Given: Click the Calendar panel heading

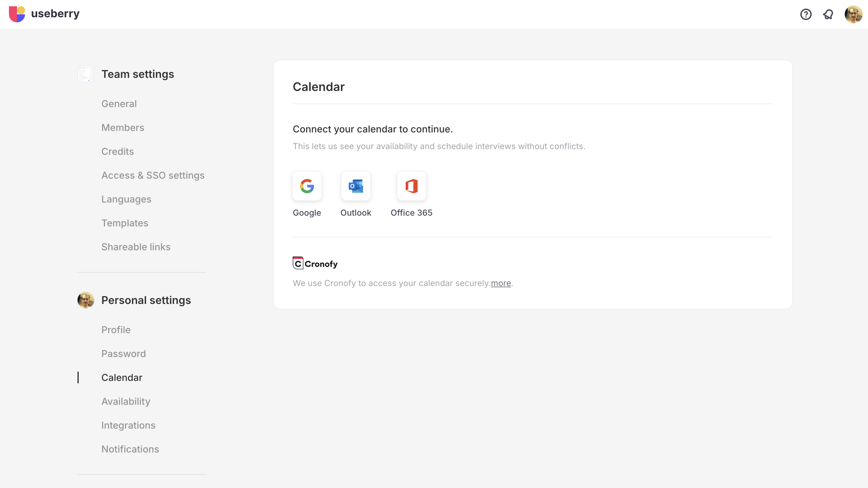Looking at the screenshot, I should coord(318,87).
